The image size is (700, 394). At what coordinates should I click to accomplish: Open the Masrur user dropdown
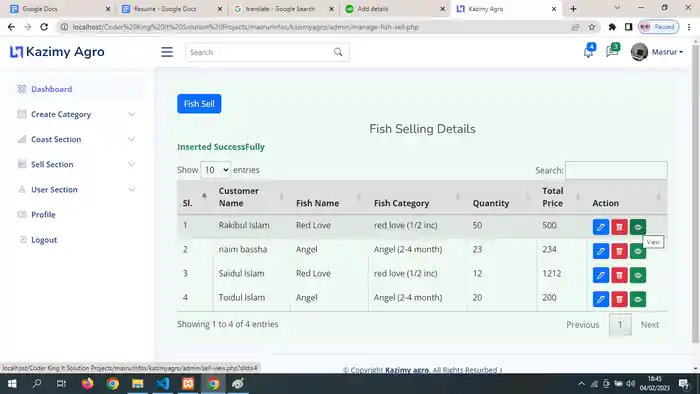click(x=667, y=52)
